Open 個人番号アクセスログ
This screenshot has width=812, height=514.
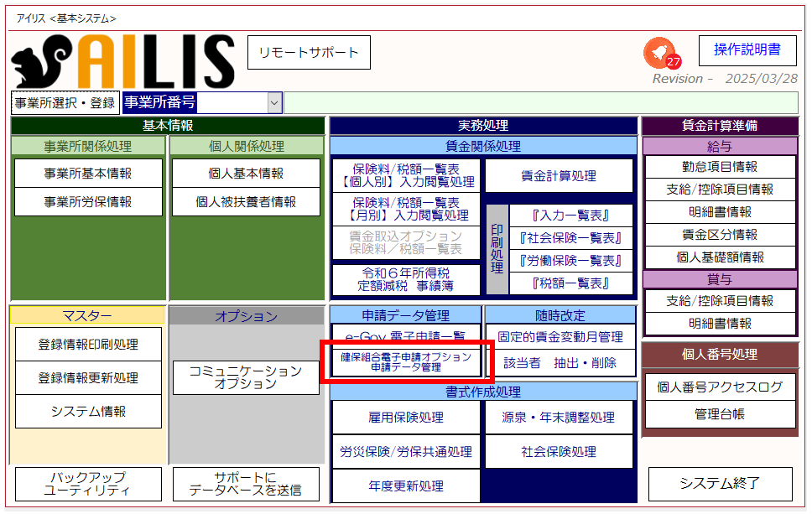point(720,387)
